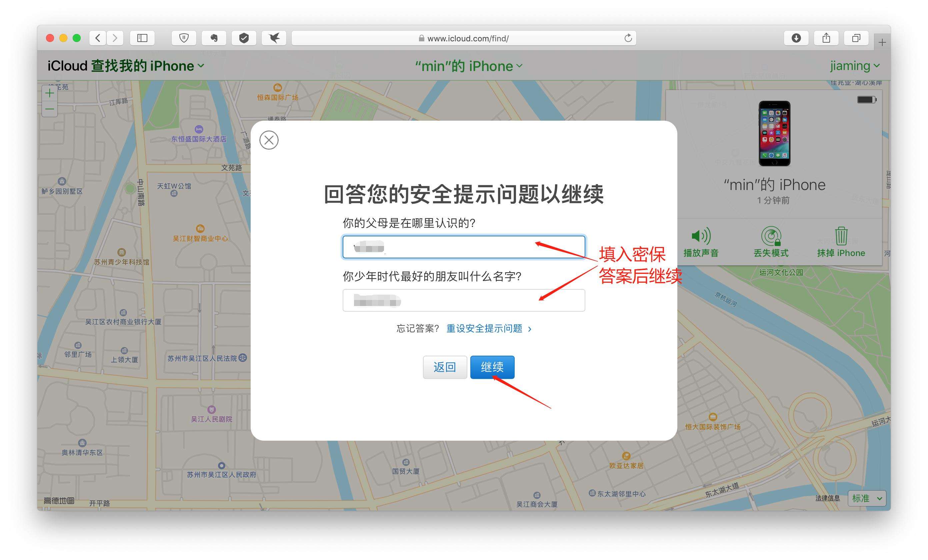The width and height of the screenshot is (928, 560).
Task: Click 苏州市吴江区人民法院 label
Action: 202,359
